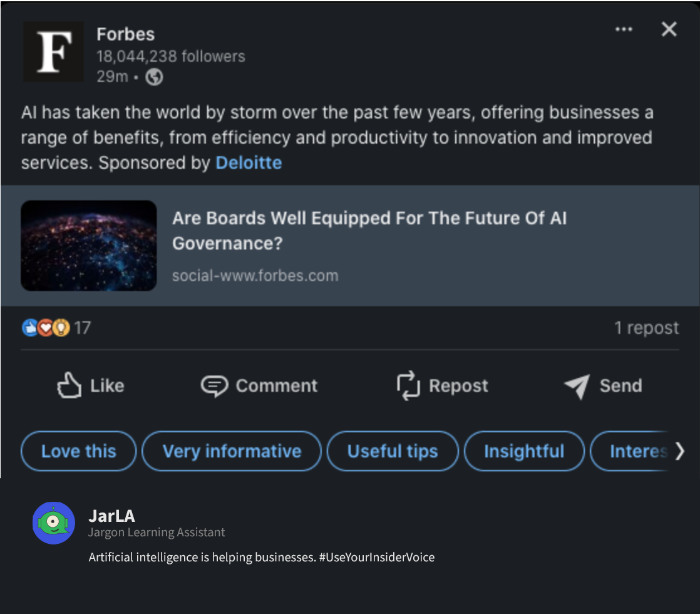Click the post body text about AI

coord(337,138)
